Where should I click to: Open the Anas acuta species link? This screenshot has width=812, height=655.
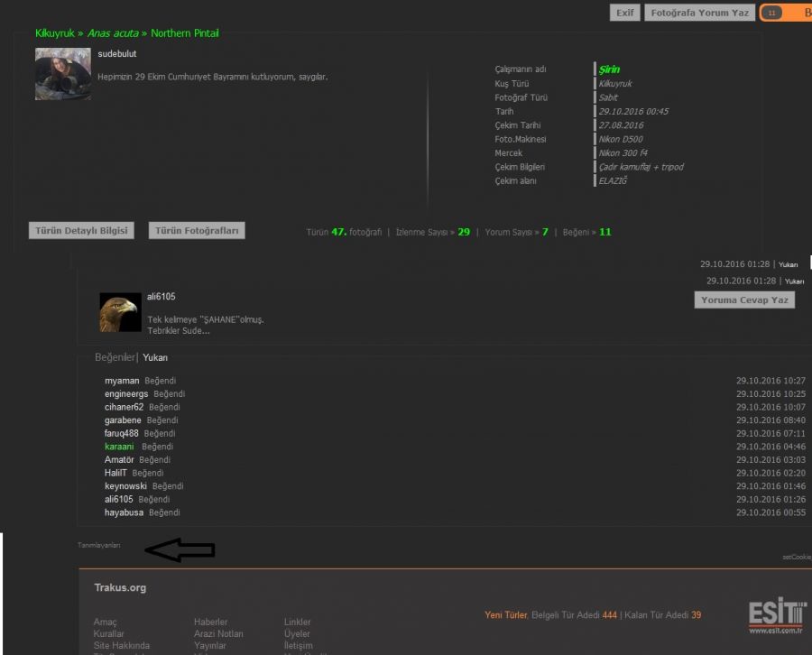tap(113, 33)
